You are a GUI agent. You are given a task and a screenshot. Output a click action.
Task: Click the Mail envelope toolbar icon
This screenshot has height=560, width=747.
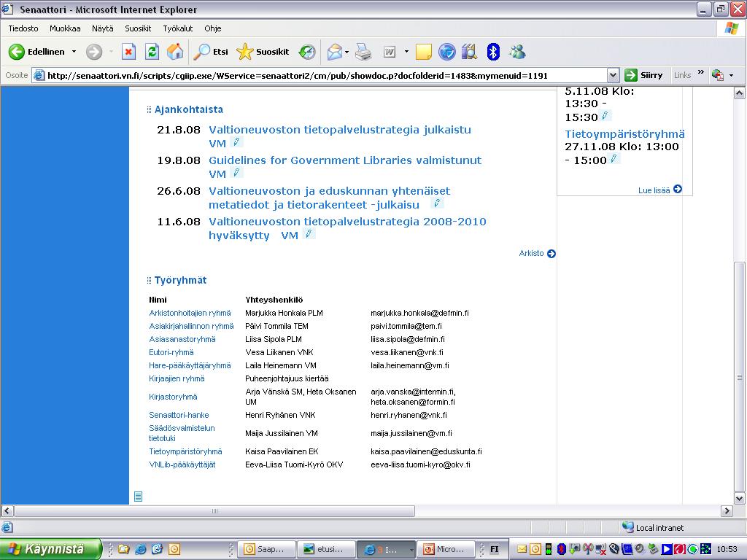[335, 52]
